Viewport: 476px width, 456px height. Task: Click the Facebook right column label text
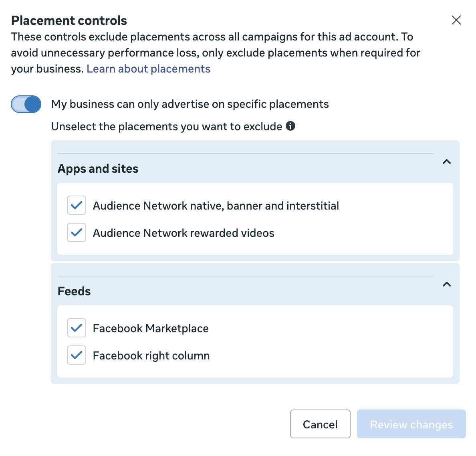151,356
